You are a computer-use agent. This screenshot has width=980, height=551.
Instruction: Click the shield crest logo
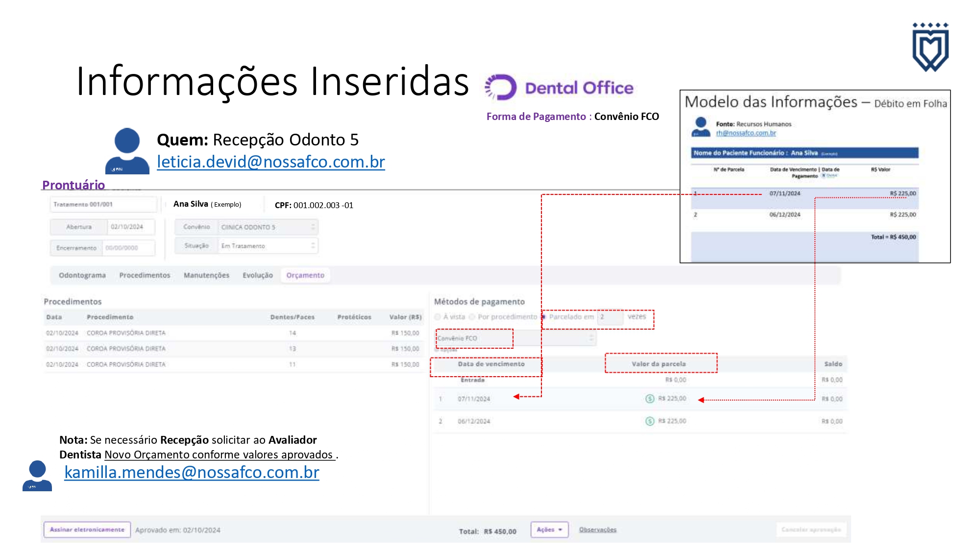tap(930, 48)
